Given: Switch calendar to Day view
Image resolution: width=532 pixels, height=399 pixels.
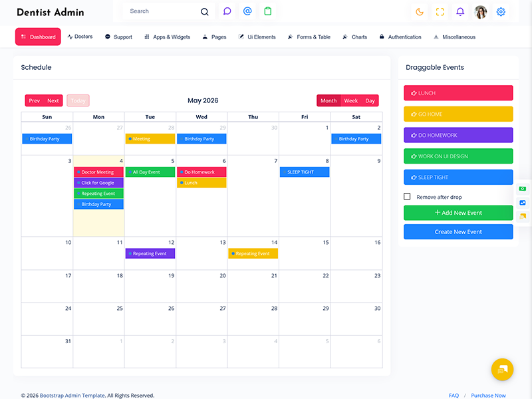Looking at the screenshot, I should click(370, 100).
